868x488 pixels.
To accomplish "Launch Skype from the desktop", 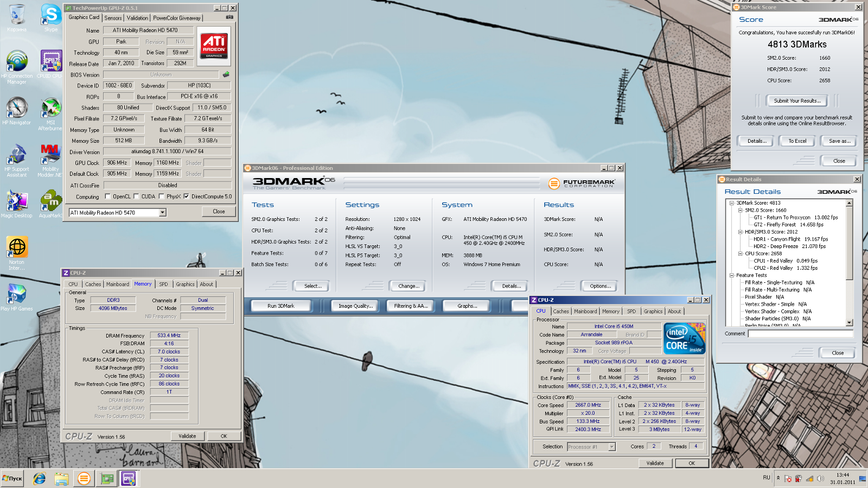I will tap(51, 18).
